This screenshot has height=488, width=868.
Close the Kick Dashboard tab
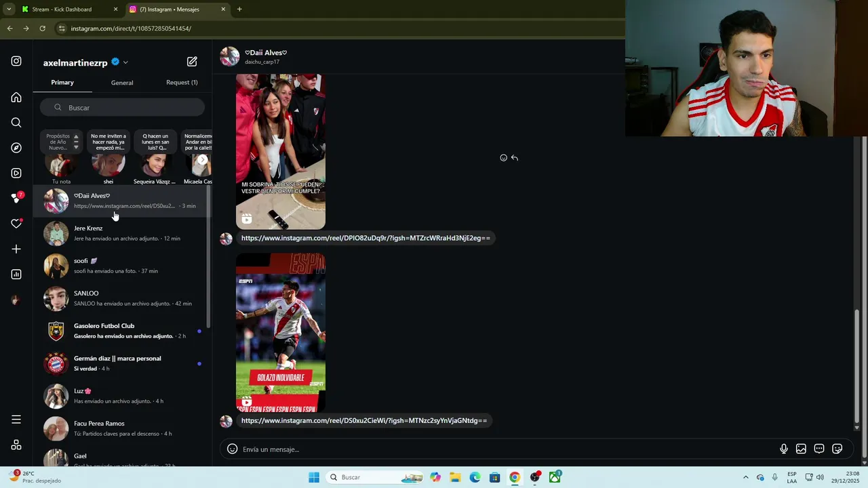[115, 9]
